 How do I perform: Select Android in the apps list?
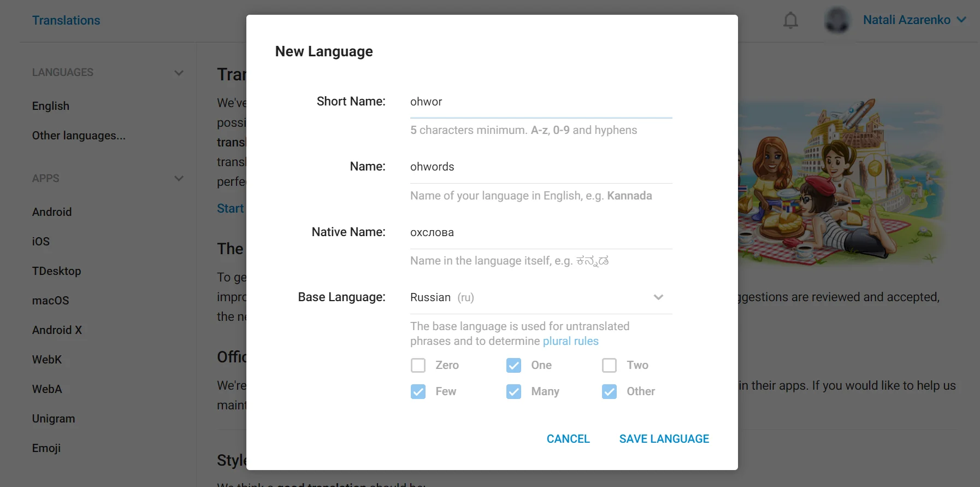(x=52, y=212)
